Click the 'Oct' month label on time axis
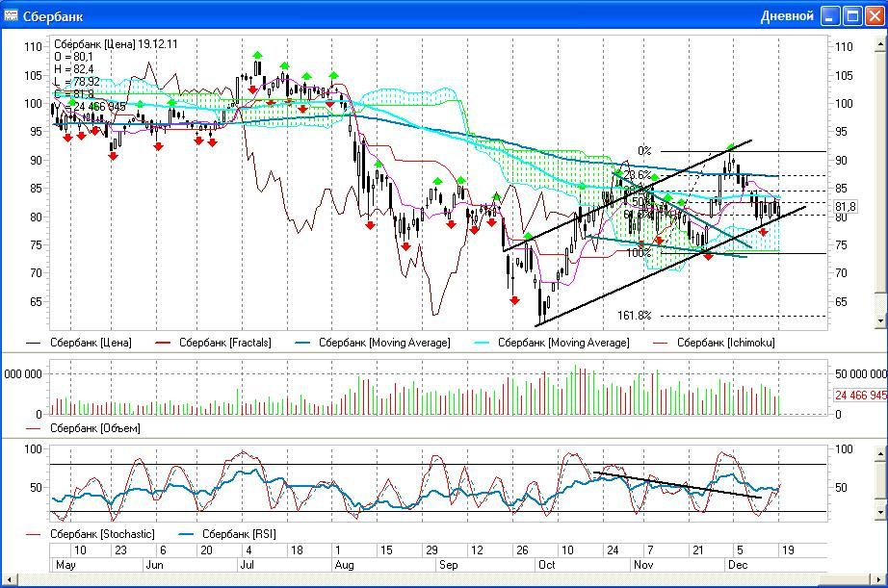 546,565
